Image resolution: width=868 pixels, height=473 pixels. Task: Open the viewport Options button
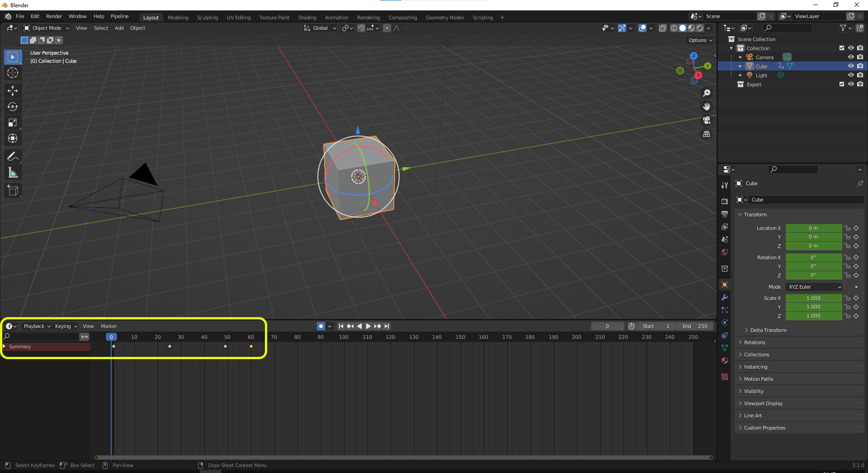pos(700,40)
